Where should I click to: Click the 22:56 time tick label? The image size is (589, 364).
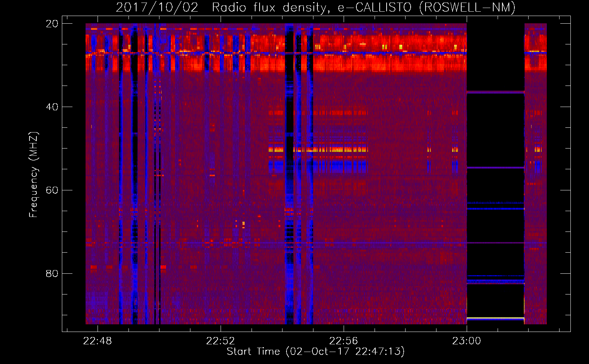click(x=344, y=341)
